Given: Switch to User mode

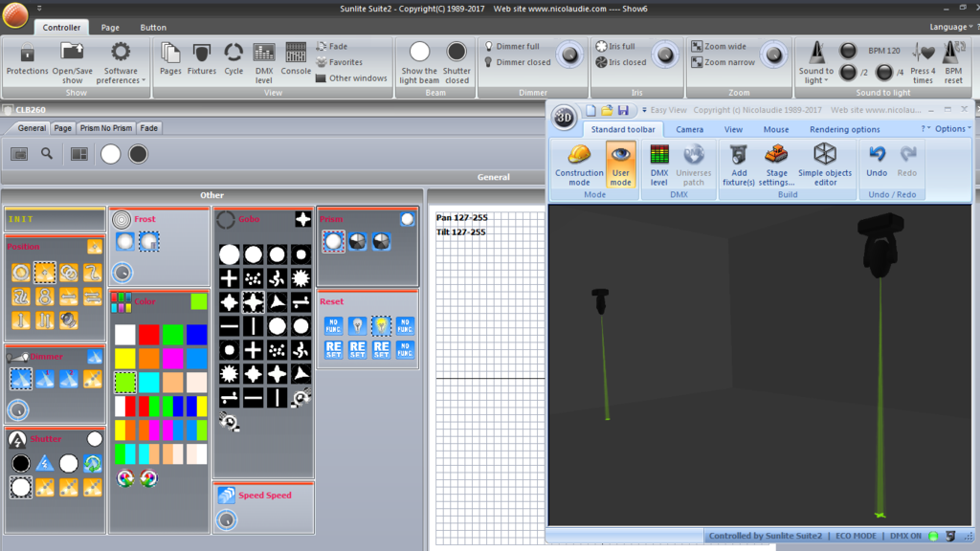Looking at the screenshot, I should pyautogui.click(x=620, y=165).
